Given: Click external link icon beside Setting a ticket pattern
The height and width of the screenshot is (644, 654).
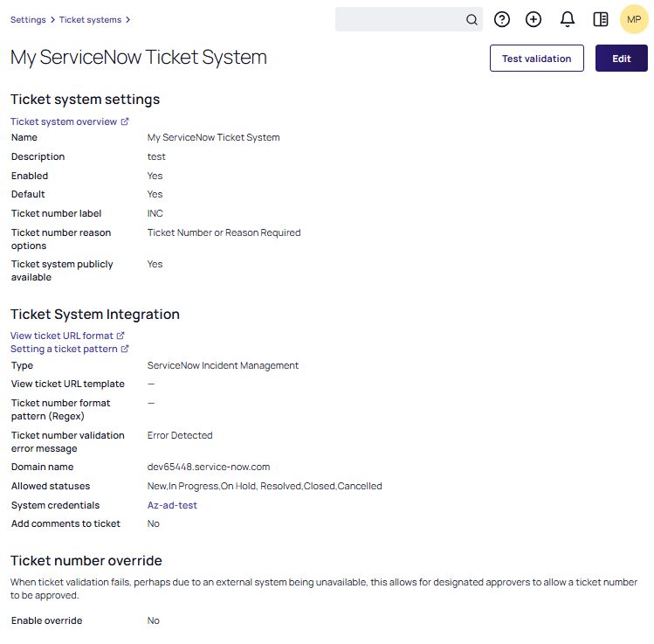Looking at the screenshot, I should 125,349.
